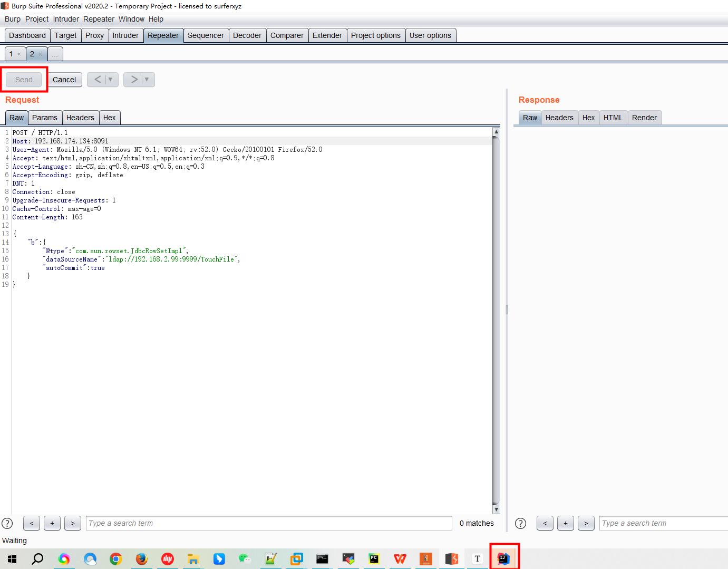Show the request Params view
Image resolution: width=728 pixels, height=569 pixels.
45,118
